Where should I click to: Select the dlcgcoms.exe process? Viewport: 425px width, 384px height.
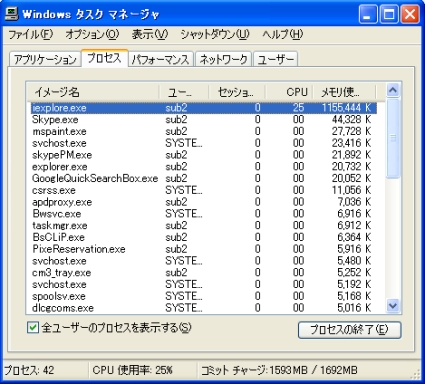(204, 308)
